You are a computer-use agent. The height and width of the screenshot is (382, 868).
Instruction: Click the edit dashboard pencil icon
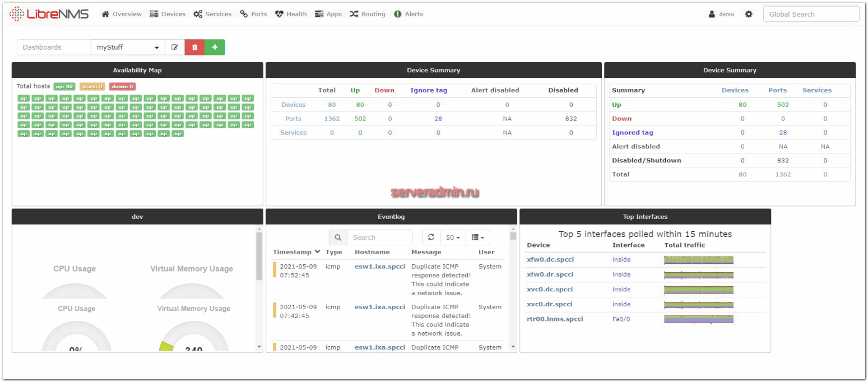click(175, 48)
